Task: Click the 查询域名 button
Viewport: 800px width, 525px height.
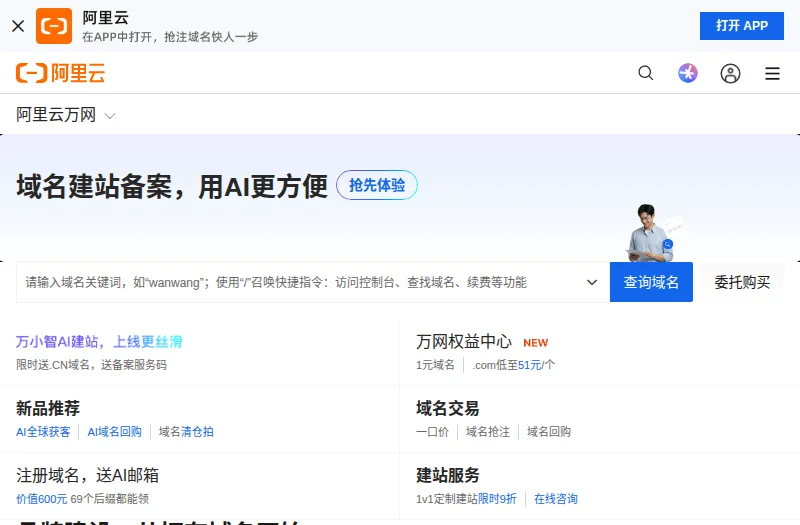Action: pyautogui.click(x=651, y=282)
